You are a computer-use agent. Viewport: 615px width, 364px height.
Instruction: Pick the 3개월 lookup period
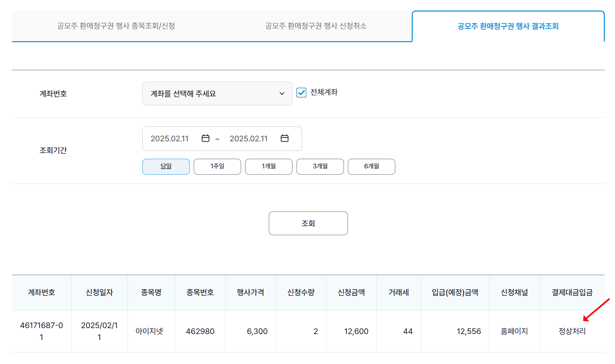tap(320, 166)
